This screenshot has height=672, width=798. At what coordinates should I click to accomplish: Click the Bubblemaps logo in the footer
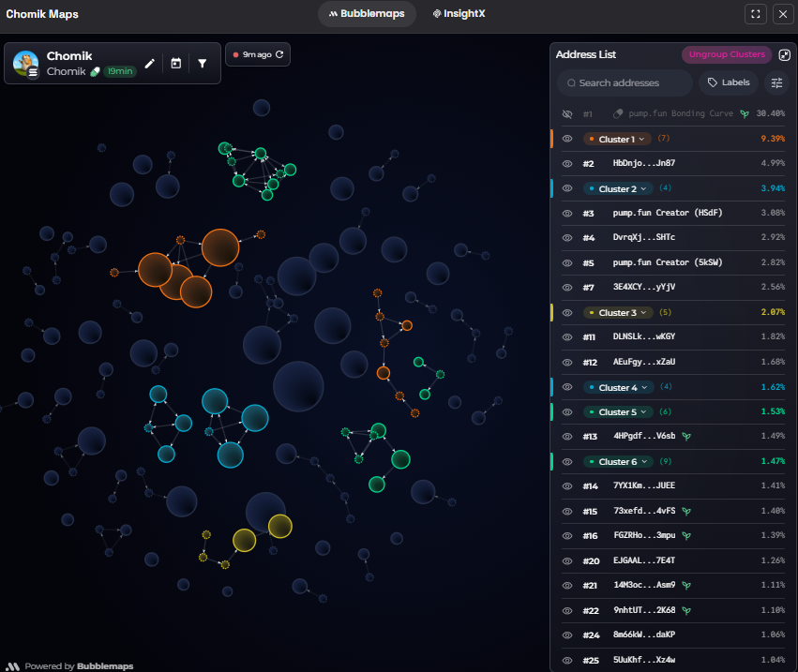point(13,666)
